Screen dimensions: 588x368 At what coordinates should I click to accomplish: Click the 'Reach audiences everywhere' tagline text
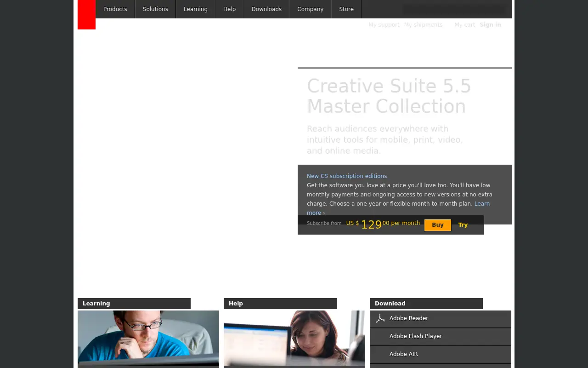385,140
